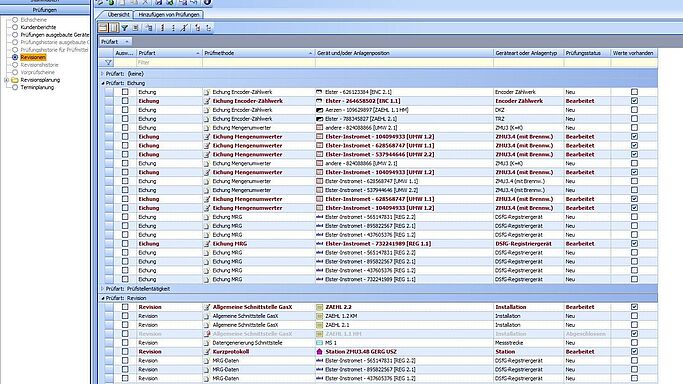
Task: Select the Terminplanung radio option
Action: [x=15, y=88]
